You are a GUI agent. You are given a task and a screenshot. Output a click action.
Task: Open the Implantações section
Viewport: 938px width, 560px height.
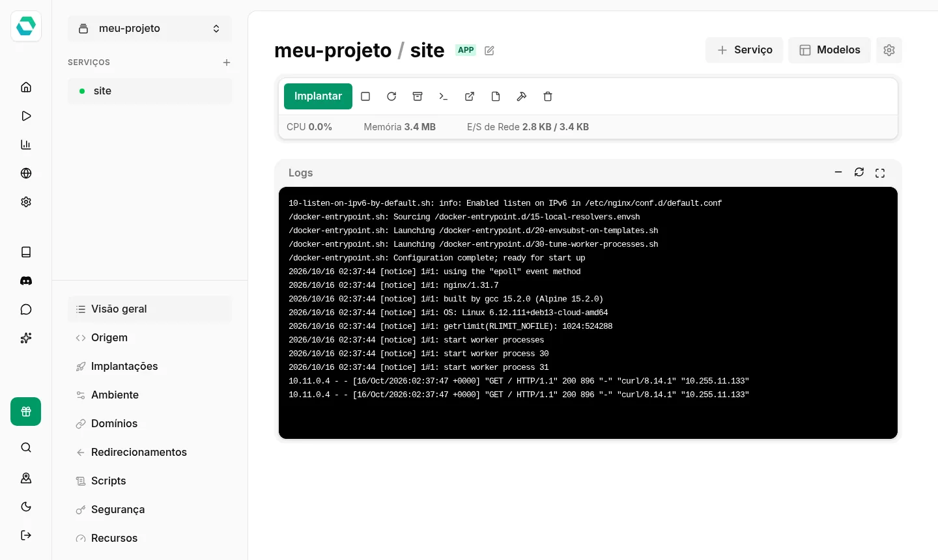click(x=150, y=367)
